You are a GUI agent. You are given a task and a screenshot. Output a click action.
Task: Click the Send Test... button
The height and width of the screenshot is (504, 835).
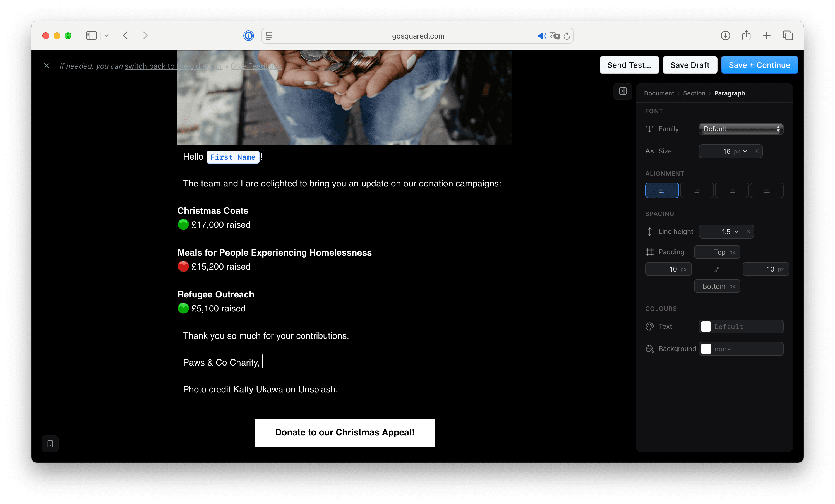[x=629, y=65]
